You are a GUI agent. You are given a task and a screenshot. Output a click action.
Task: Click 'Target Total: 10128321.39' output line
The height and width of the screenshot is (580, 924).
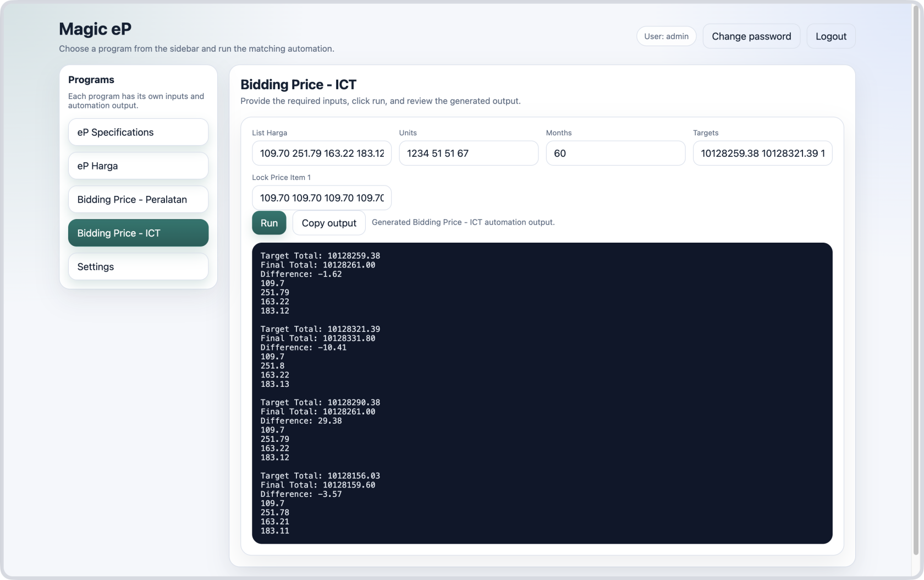click(x=320, y=329)
